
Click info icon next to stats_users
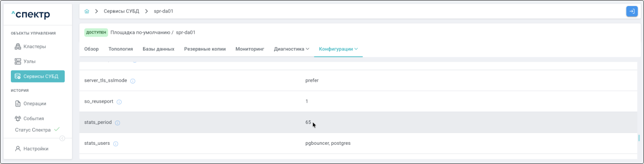tap(116, 144)
